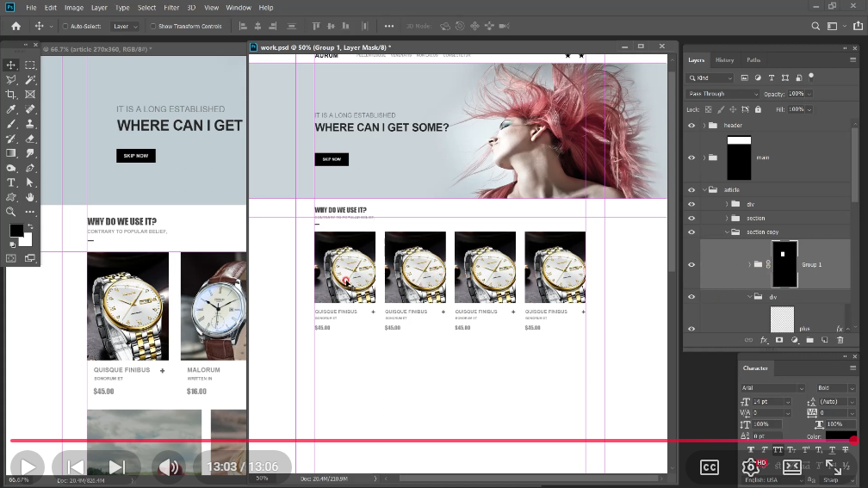The width and height of the screenshot is (868, 488).
Task: Open the File menu
Action: 31,8
